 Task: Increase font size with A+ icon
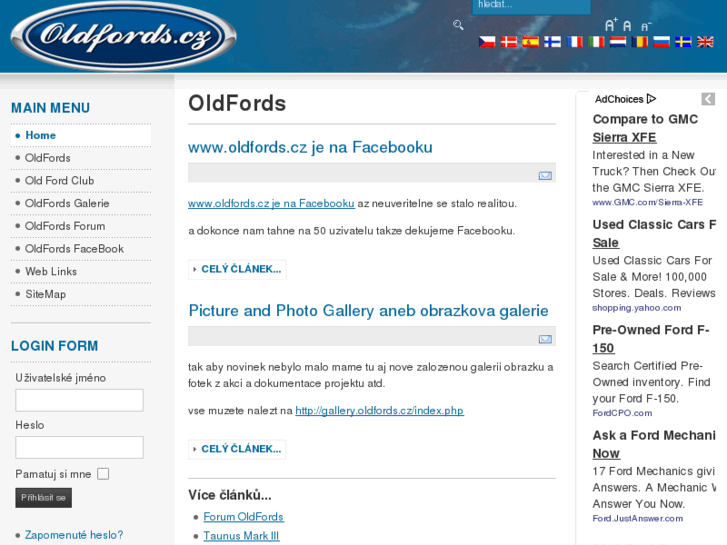pos(611,25)
